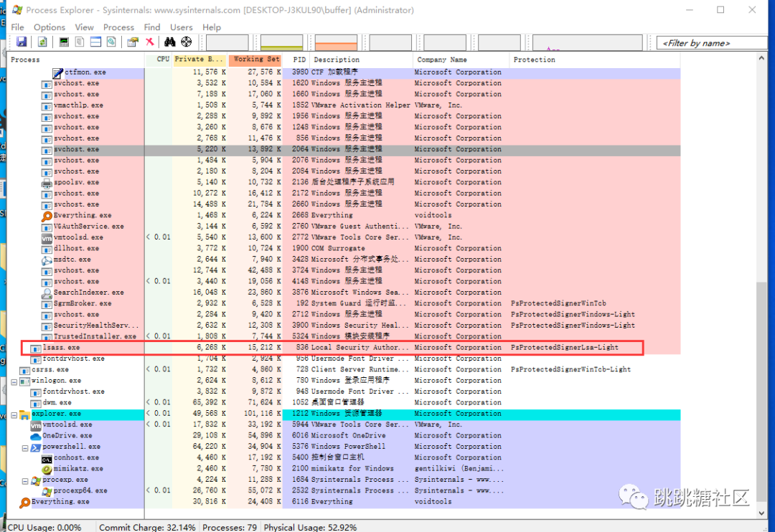Click the Process Explorer title bar icon
Viewport: 775px width, 532px height.
click(x=17, y=10)
